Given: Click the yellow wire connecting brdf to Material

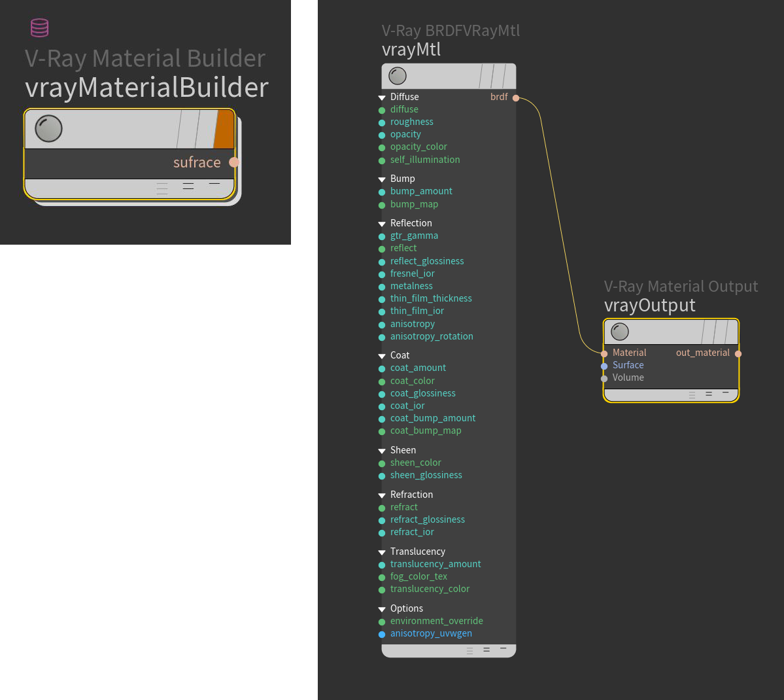Looking at the screenshot, I should click(559, 225).
